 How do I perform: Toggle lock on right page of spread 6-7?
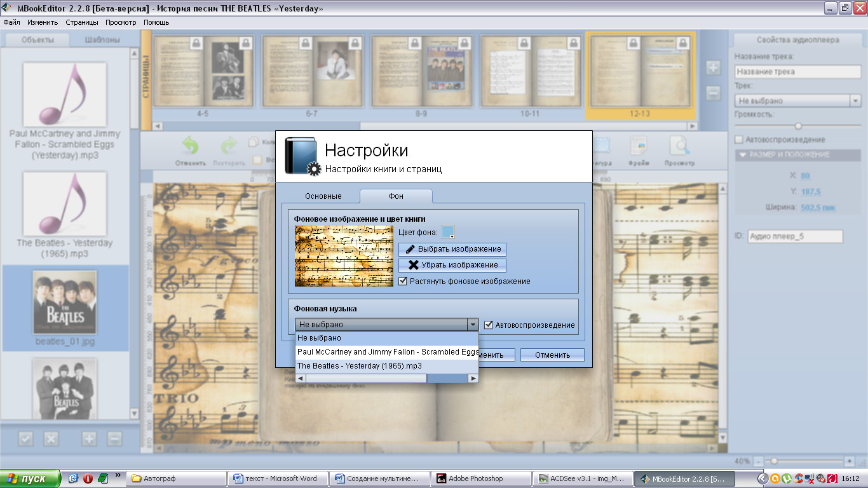pyautogui.click(x=355, y=43)
